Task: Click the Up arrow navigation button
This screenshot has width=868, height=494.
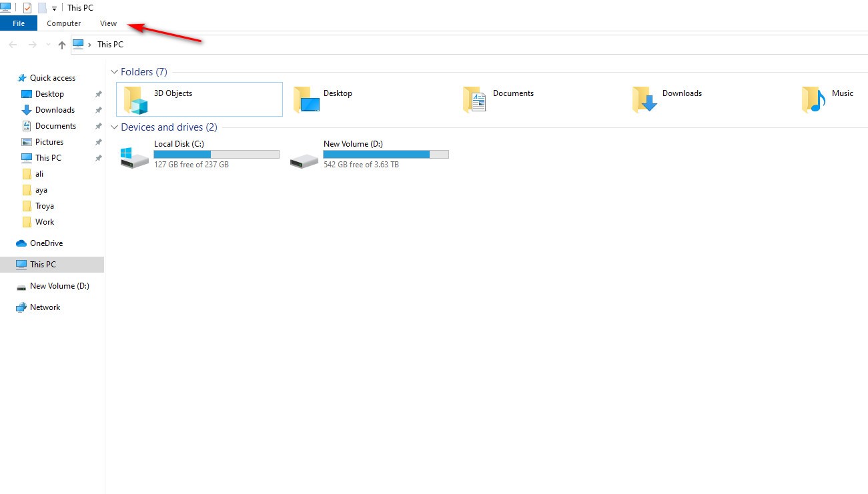Action: coord(62,45)
